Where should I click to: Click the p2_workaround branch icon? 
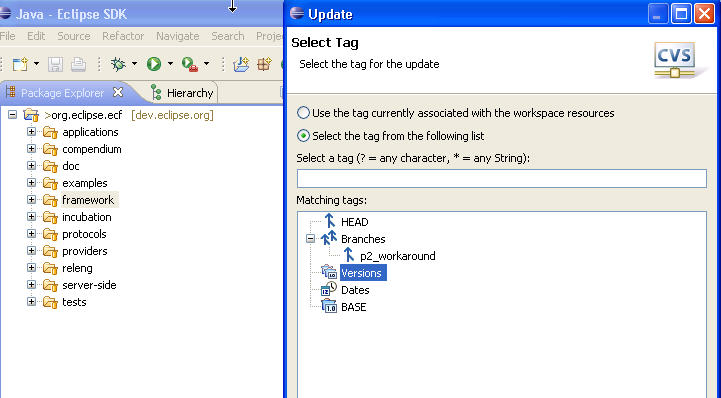point(349,255)
